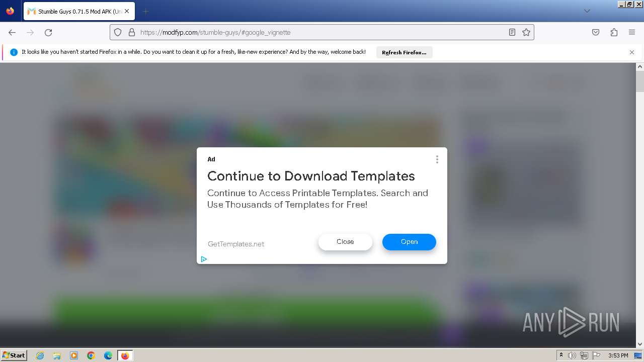Image resolution: width=644 pixels, height=362 pixels.
Task: Open the list all tabs dropdown
Action: tap(587, 11)
